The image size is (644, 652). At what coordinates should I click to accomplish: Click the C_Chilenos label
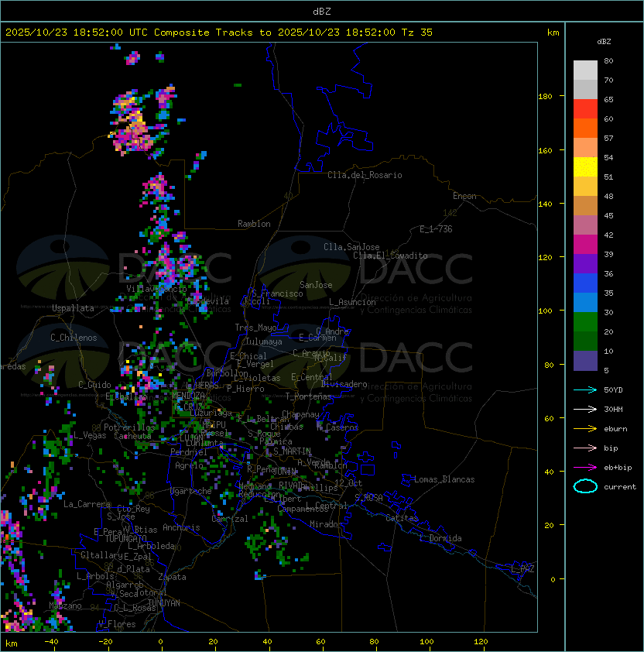74,338
